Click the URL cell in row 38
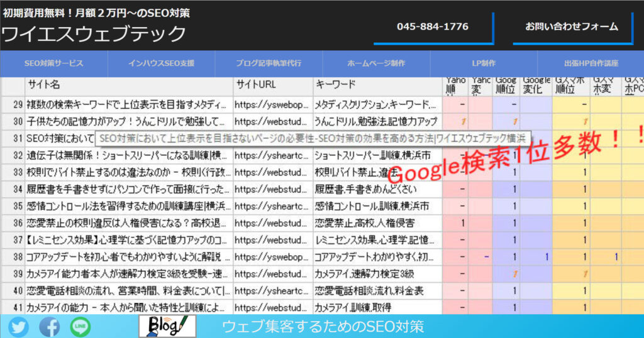The image size is (644, 338). tap(273, 257)
